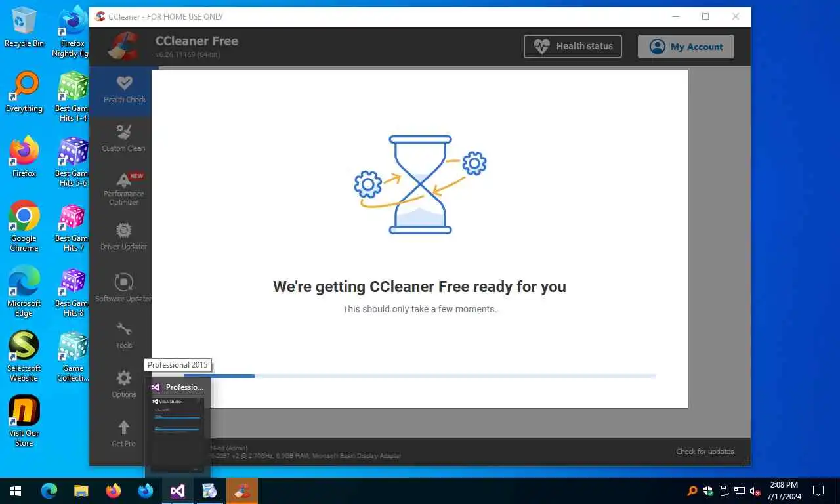Open Software Updater section
840x504 pixels.
pos(123,288)
